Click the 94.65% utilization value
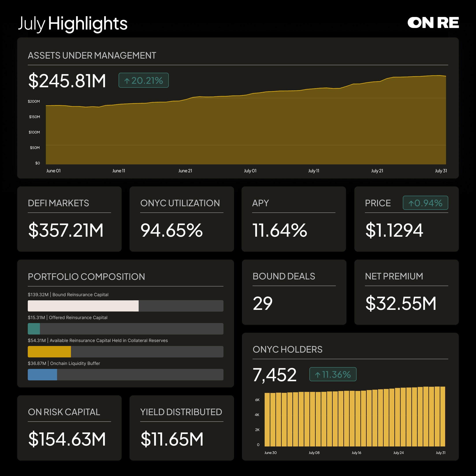This screenshot has width=476, height=476. click(x=171, y=230)
